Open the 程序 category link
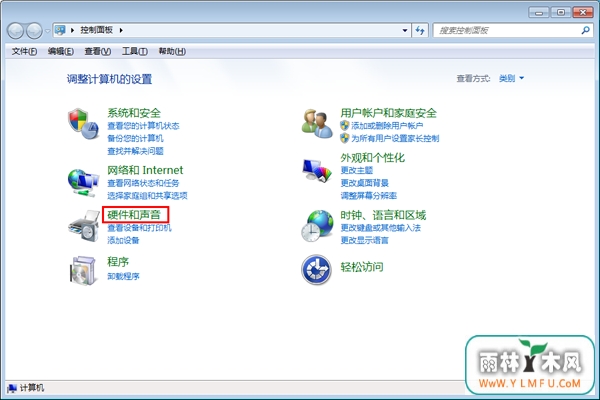600x400 pixels. (118, 262)
